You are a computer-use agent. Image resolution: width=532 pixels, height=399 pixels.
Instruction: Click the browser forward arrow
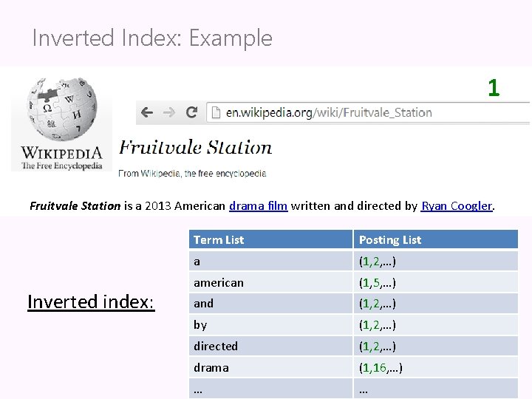click(169, 112)
